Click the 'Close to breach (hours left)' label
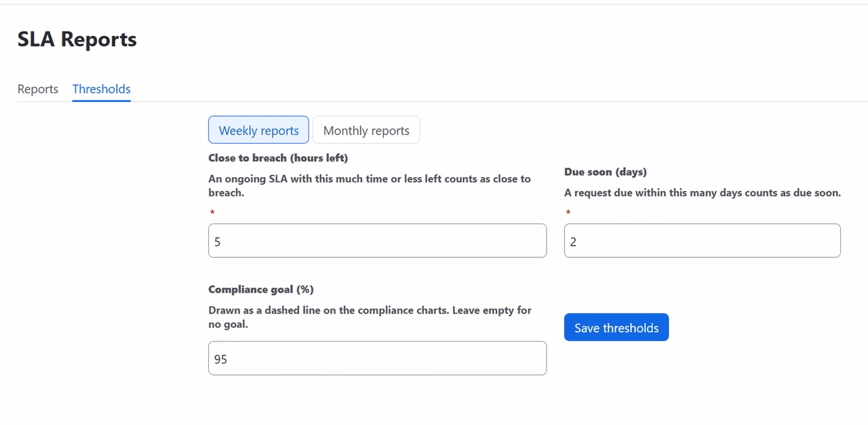This screenshot has height=425, width=868. click(278, 158)
